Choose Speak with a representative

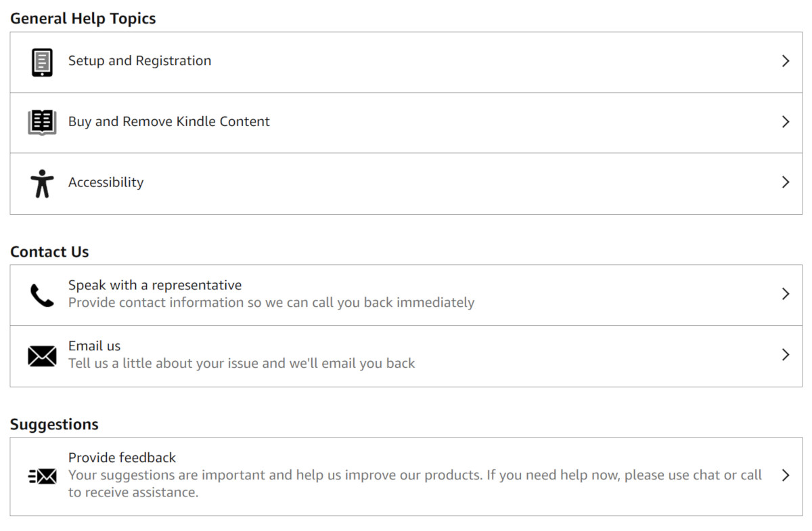pyautogui.click(x=155, y=285)
